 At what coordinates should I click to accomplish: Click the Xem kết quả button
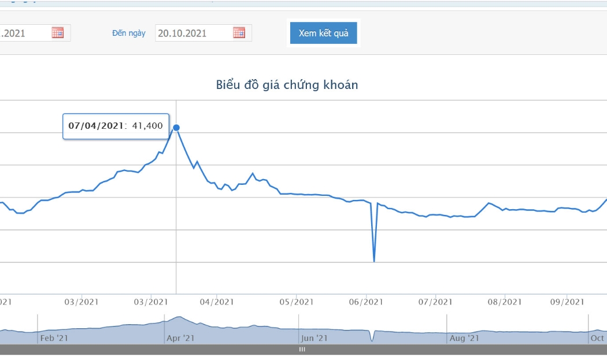tap(324, 33)
